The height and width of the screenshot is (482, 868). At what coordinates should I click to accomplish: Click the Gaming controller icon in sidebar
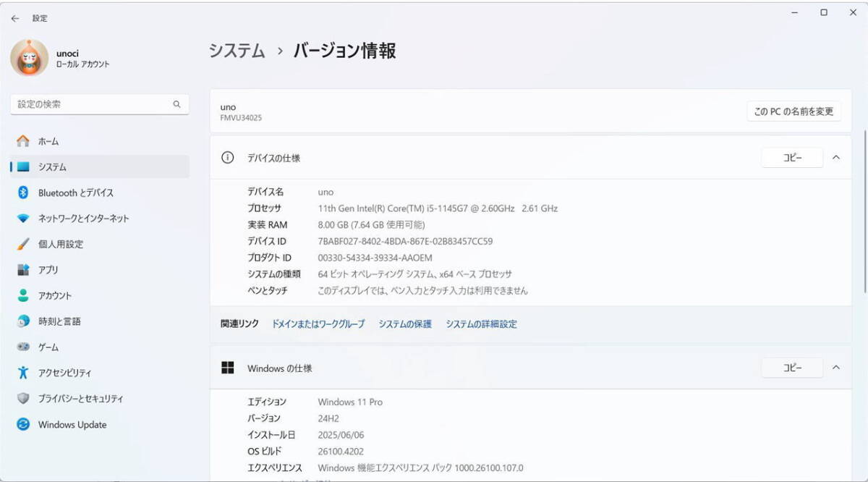[x=23, y=347]
